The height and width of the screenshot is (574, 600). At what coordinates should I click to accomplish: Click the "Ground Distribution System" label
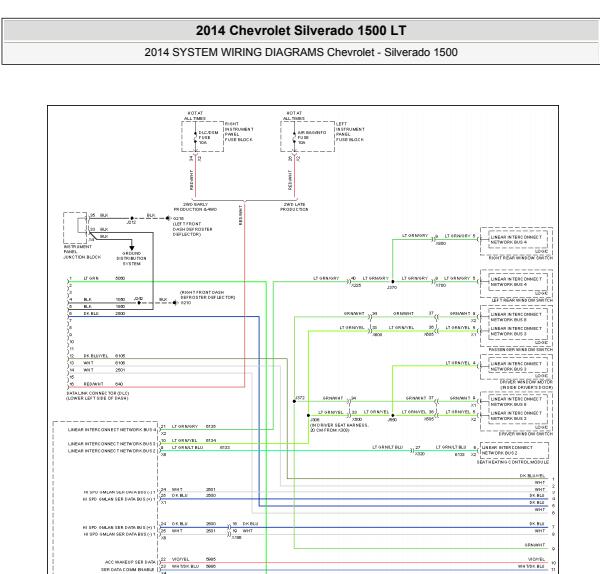131,258
